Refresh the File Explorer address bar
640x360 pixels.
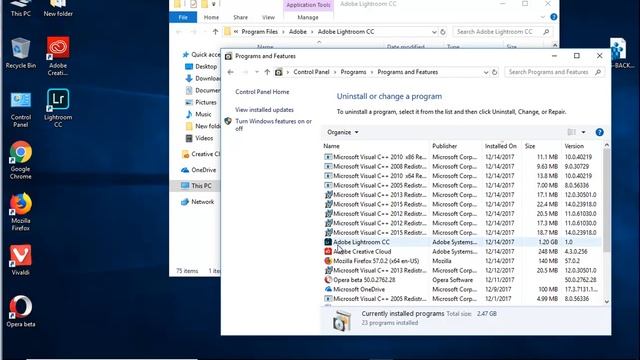443,32
